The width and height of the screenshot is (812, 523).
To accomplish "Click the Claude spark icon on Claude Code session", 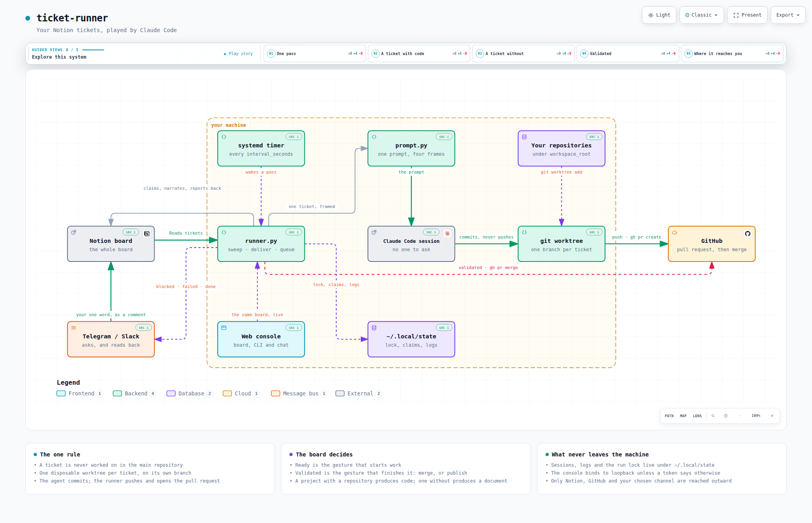I will 447,234.
